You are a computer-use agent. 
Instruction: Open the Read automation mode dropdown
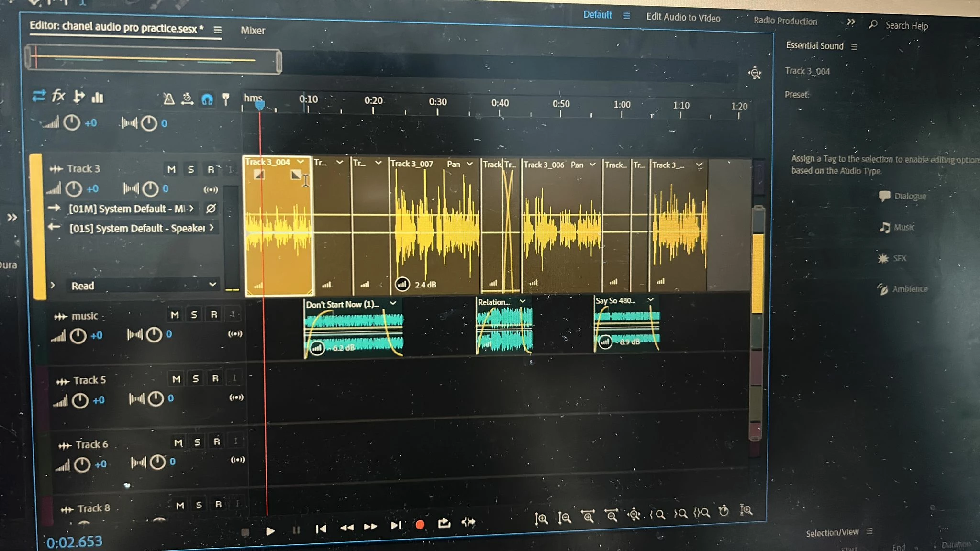tap(143, 285)
